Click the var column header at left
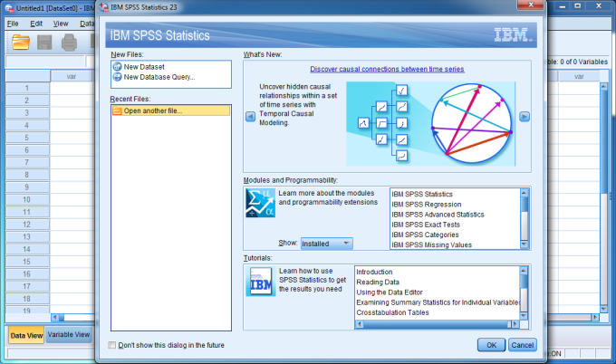This screenshot has width=616, height=364. pos(72,77)
